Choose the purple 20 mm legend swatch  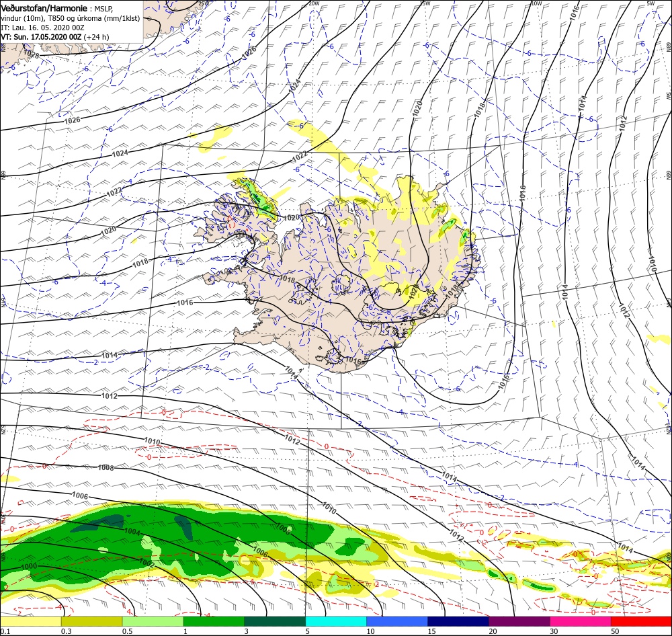click(x=519, y=621)
